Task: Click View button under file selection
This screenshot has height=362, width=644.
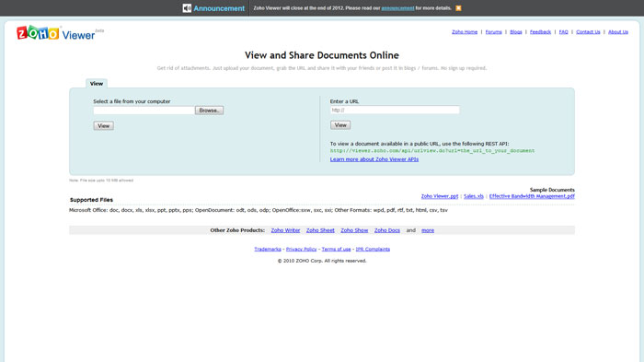Action: [103, 126]
